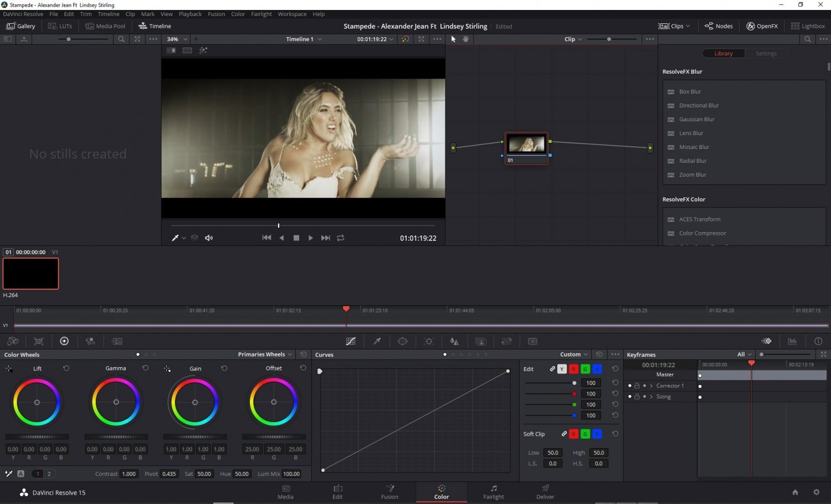The image size is (831, 504).
Task: Toggle the LUTs panel
Action: coord(60,26)
